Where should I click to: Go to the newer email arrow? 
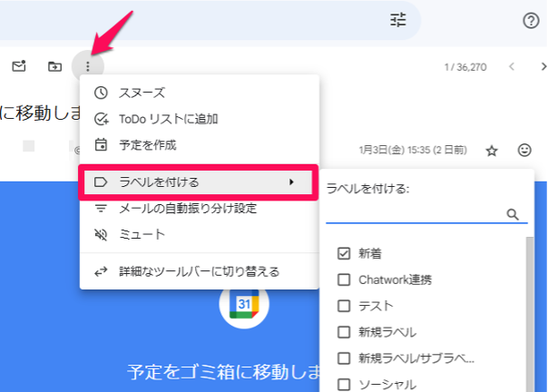click(x=512, y=66)
